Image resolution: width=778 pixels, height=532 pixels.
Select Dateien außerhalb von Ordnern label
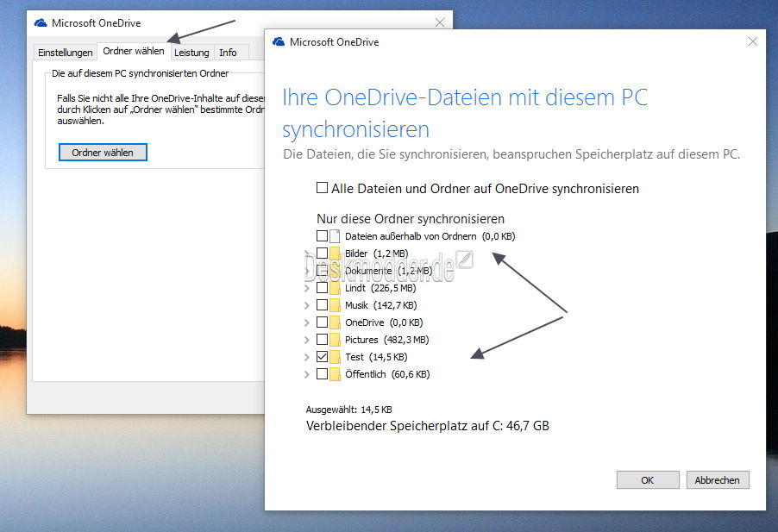point(430,236)
